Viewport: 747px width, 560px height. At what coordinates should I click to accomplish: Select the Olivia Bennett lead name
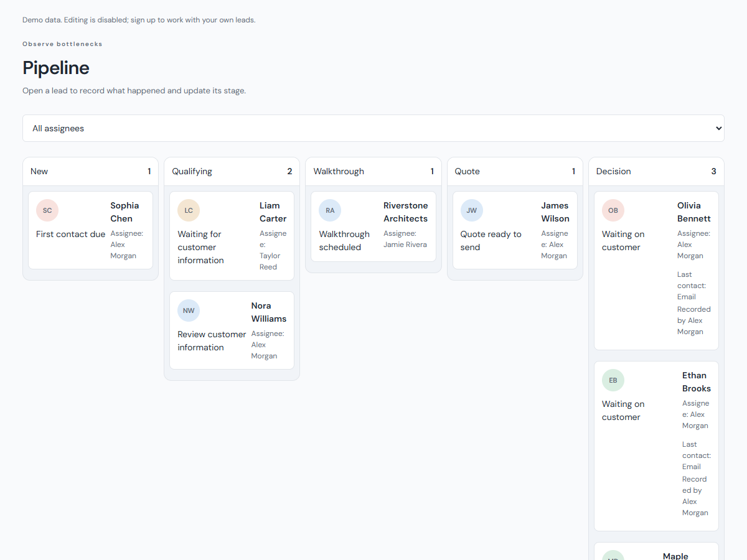click(x=694, y=212)
